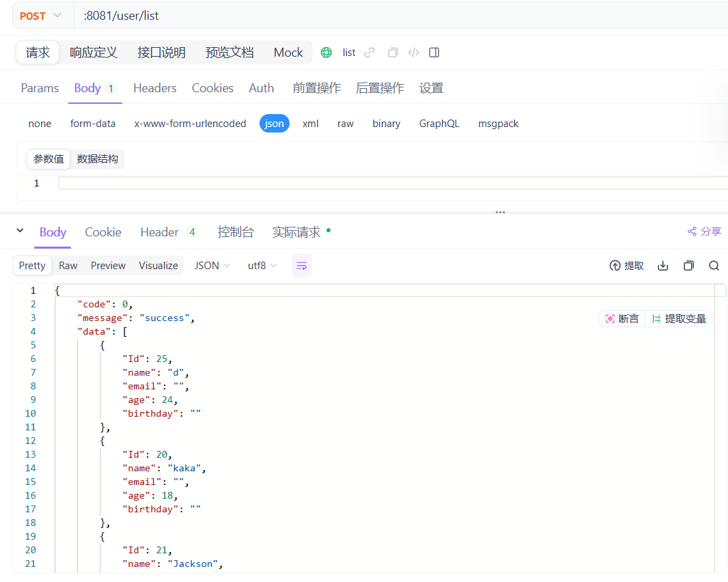Viewport: 728px width, 582px height.
Task: Open the request Body tab
Action: [94, 88]
